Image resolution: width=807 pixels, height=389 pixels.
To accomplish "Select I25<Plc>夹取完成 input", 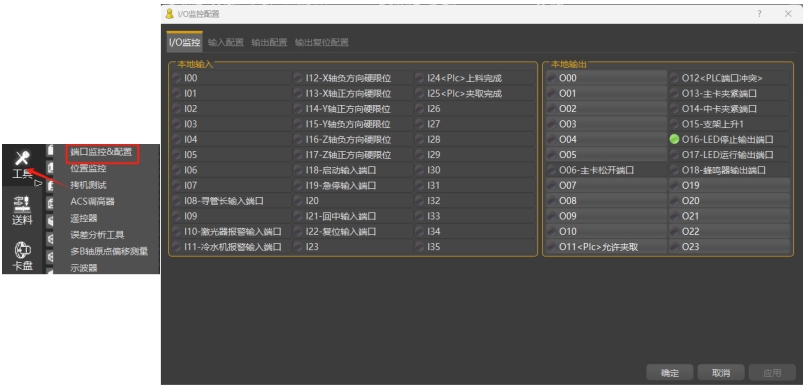I will 475,94.
